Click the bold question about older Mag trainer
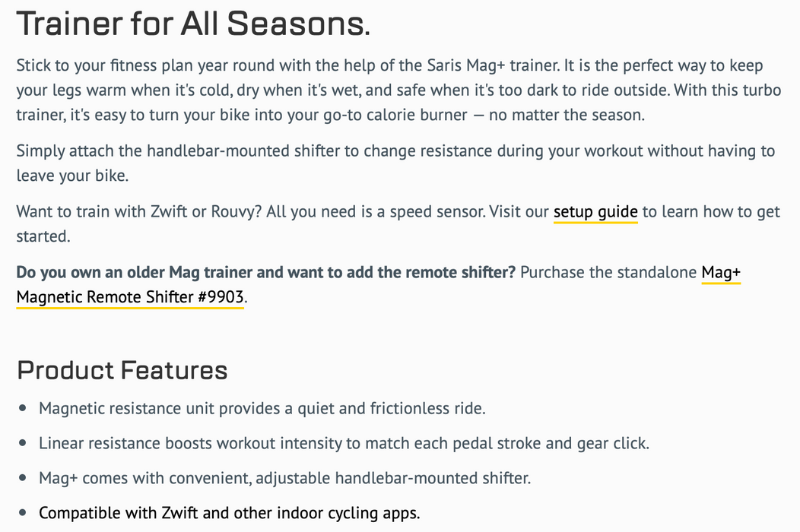 click(x=266, y=272)
